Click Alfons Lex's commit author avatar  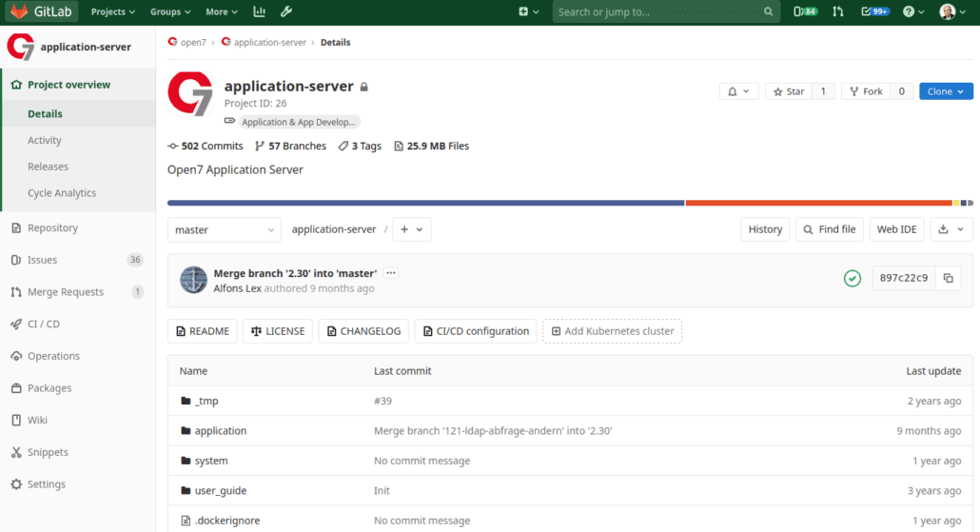point(194,280)
